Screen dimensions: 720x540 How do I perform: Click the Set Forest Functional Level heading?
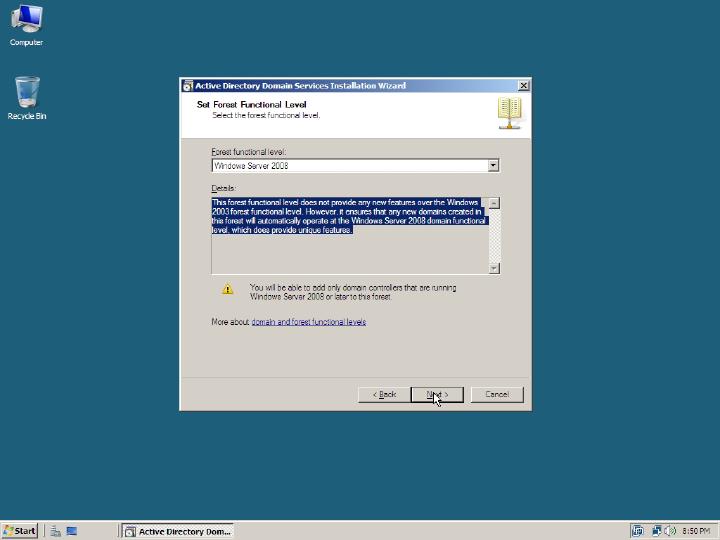click(251, 105)
